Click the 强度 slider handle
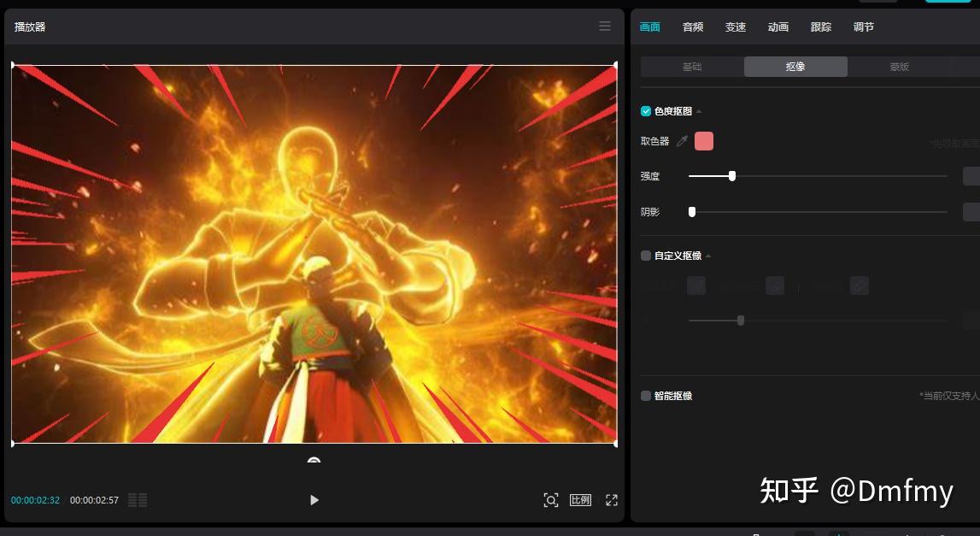Screen dimensions: 980x536 click(732, 176)
